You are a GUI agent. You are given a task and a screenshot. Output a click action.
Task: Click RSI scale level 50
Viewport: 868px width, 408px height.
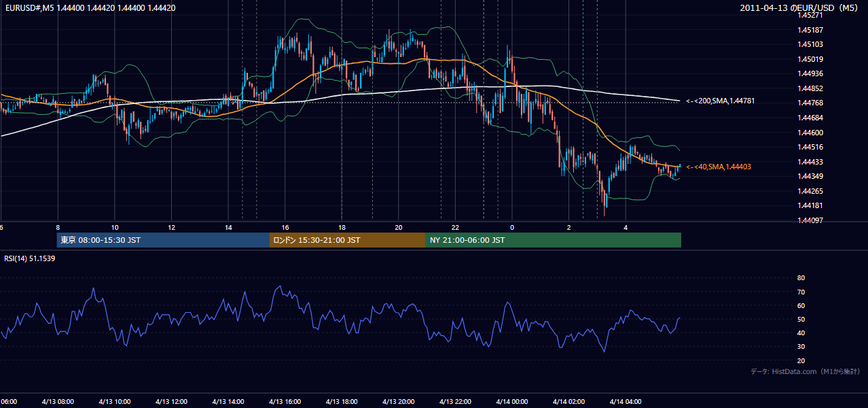point(801,319)
